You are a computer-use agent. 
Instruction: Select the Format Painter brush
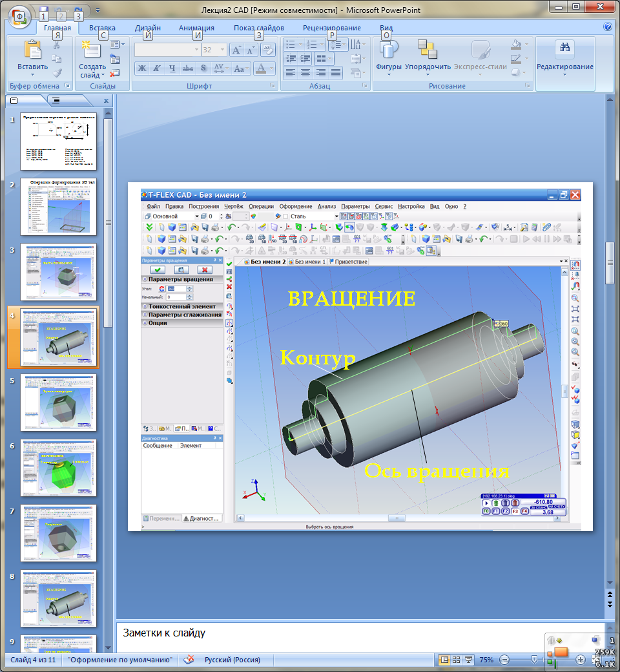point(57,73)
